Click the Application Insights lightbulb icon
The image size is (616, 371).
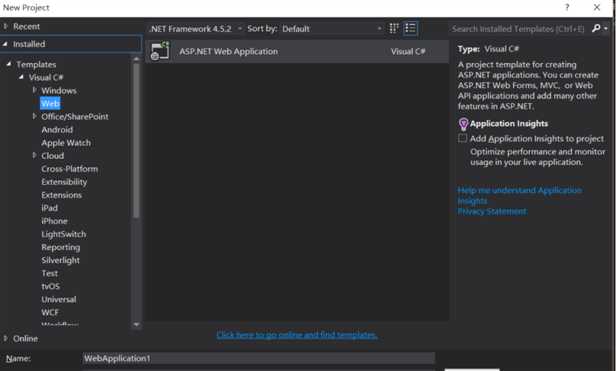464,124
